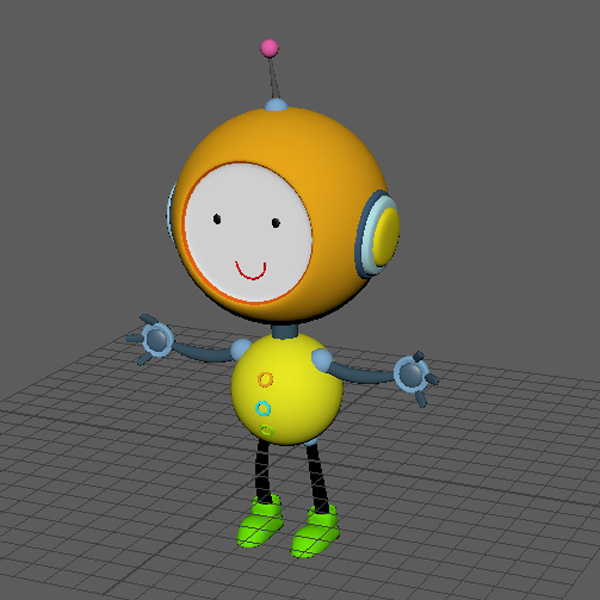The image size is (600, 600).
Task: Select the robot hand at image right
Action: point(412,375)
